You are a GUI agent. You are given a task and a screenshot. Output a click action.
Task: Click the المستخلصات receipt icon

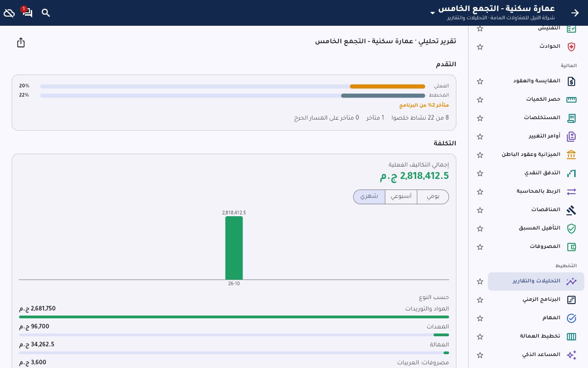click(x=571, y=118)
